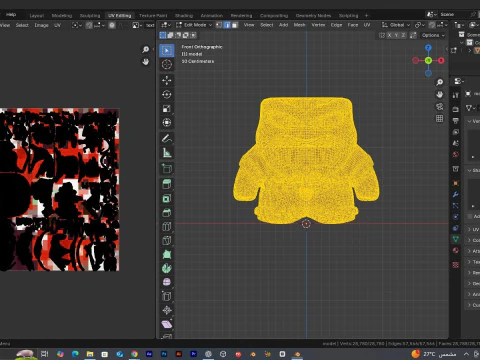Viewport: 480px width, 360px height.
Task: Open the image browse dropdown in UV editor
Action: pyautogui.click(x=137, y=25)
